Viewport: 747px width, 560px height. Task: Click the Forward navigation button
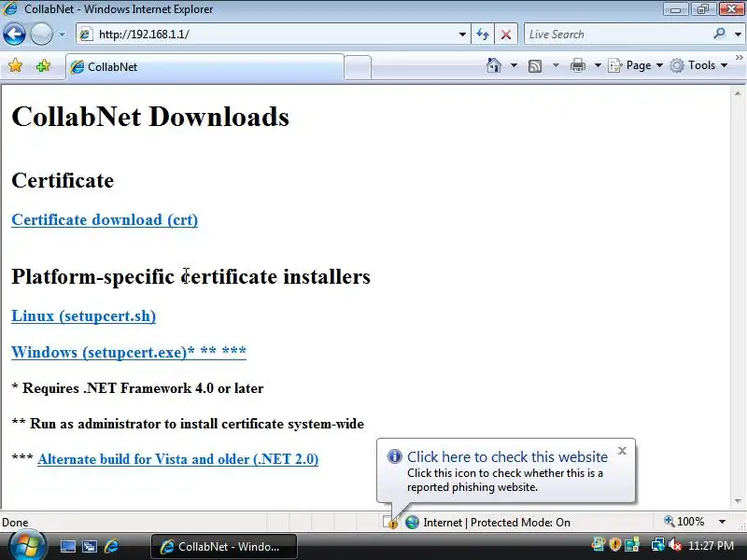coord(41,35)
